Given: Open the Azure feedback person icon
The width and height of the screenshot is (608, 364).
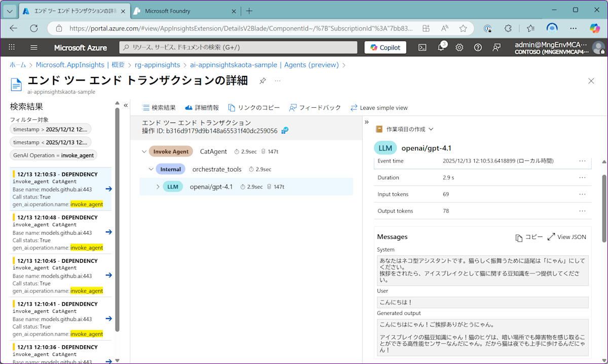Looking at the screenshot, I should point(497,47).
